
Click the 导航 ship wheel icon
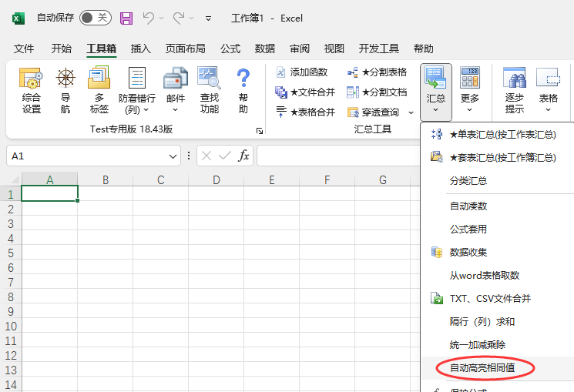pos(65,91)
